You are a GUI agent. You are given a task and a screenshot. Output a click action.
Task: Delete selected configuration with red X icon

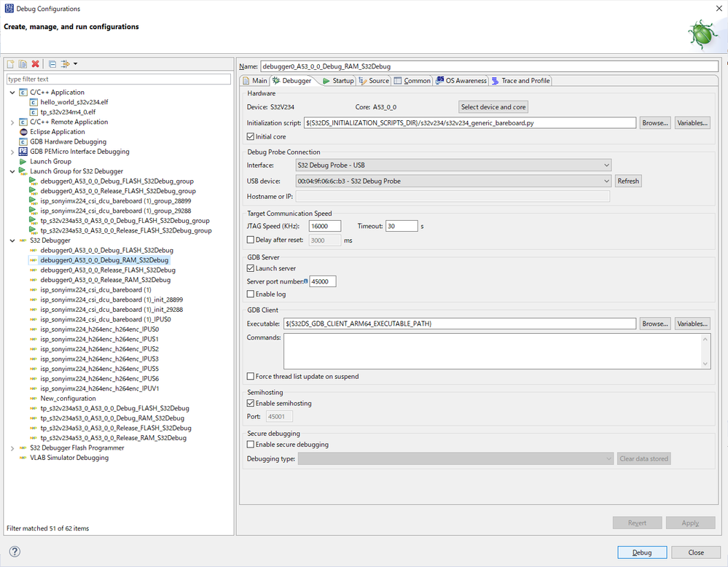click(x=35, y=64)
